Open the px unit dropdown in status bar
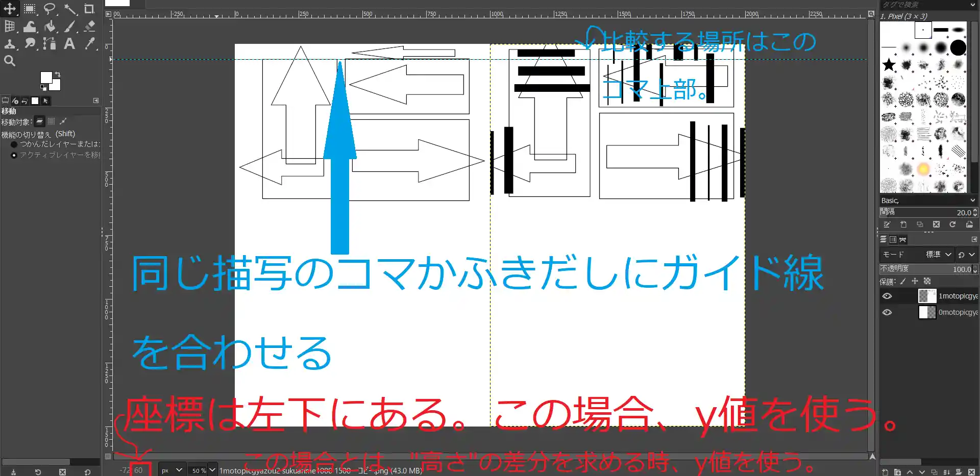 172,470
